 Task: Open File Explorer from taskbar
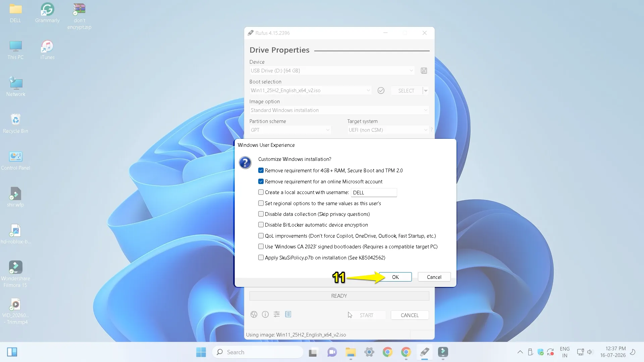coord(351,352)
